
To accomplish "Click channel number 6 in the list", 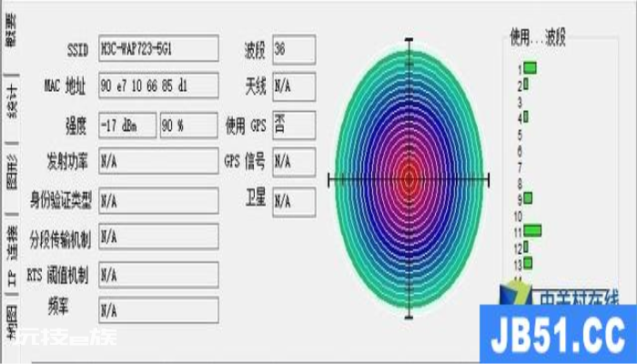I will [x=520, y=151].
